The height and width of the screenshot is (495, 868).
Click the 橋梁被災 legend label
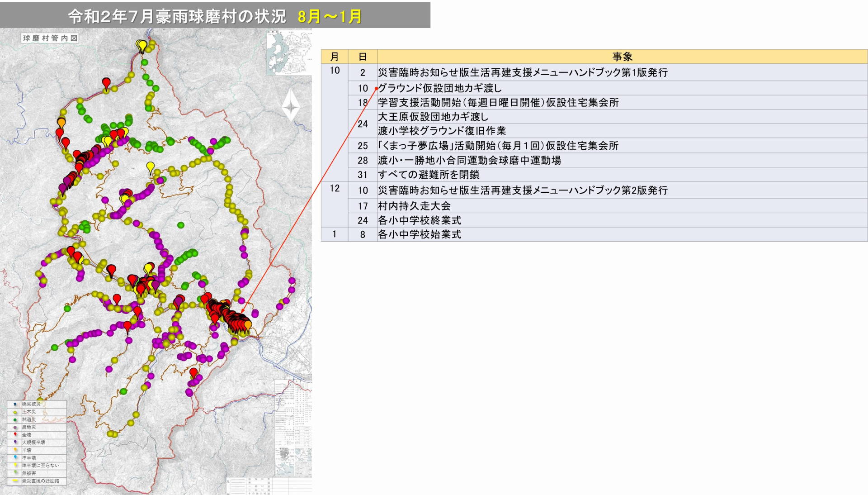[x=31, y=404]
